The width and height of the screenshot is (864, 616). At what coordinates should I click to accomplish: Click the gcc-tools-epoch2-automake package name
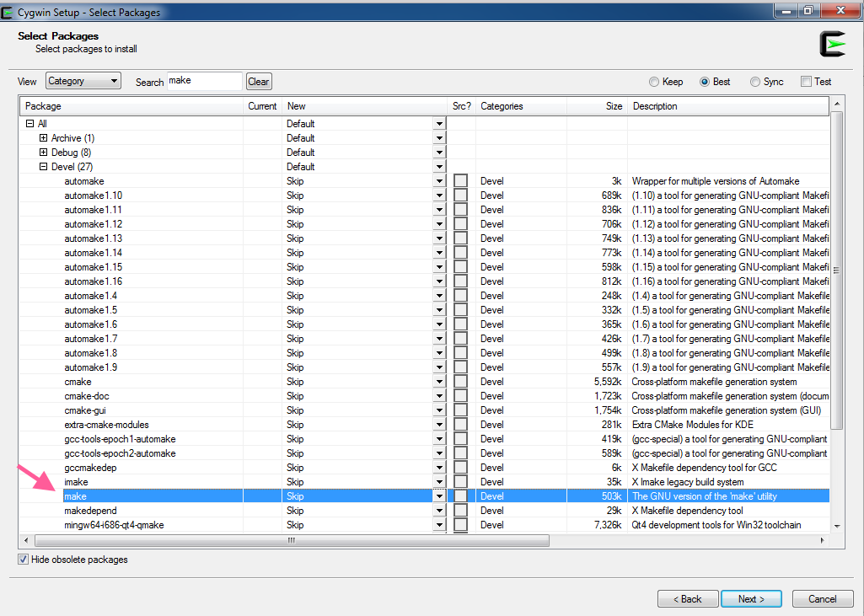[121, 453]
